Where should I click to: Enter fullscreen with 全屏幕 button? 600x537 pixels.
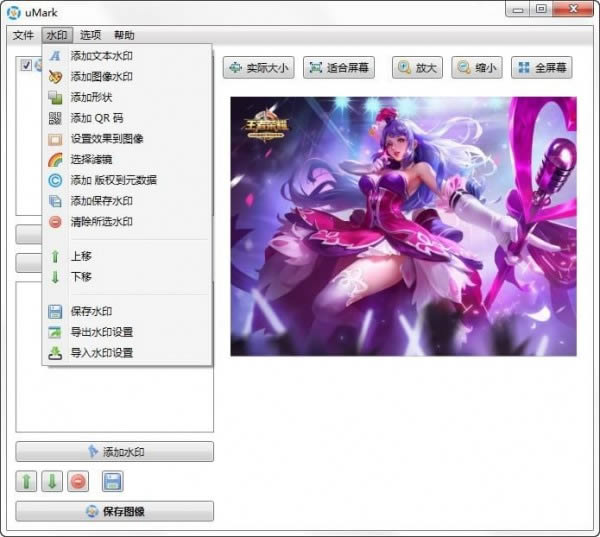coord(542,68)
